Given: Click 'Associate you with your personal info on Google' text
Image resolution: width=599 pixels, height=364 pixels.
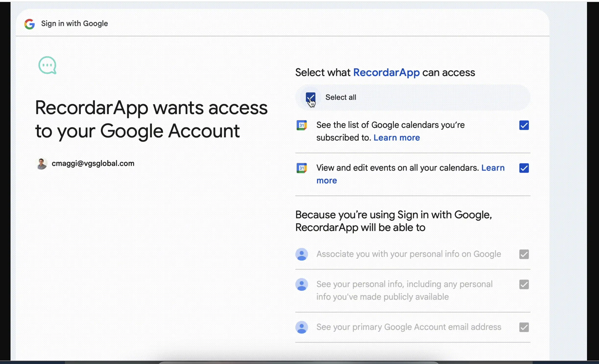Looking at the screenshot, I should tap(409, 254).
